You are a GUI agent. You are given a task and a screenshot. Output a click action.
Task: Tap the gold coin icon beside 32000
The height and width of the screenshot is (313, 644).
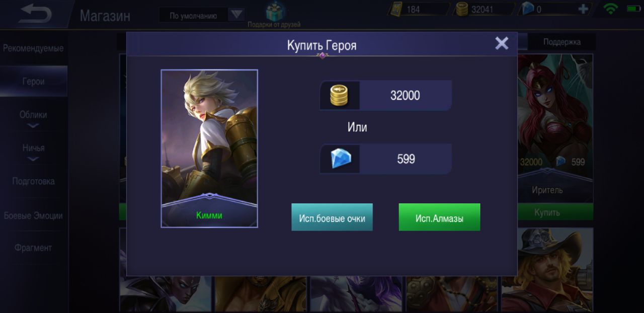[339, 96]
